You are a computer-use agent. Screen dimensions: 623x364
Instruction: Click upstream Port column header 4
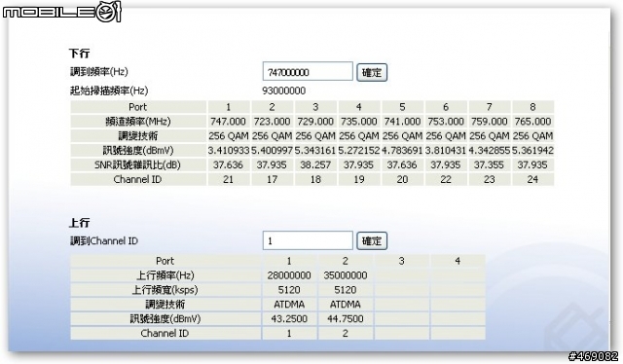click(x=458, y=261)
